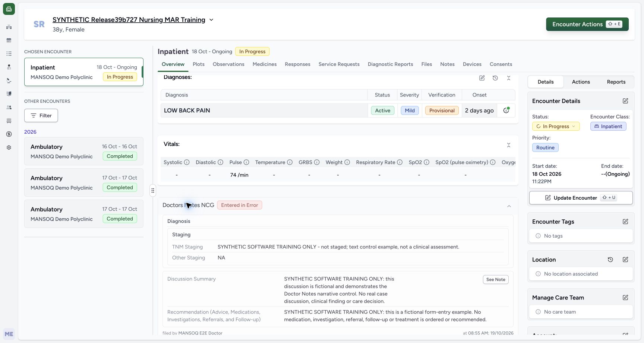Click the panel resize grip handle
Viewport: 644px width, 343px height.
pos(153,190)
